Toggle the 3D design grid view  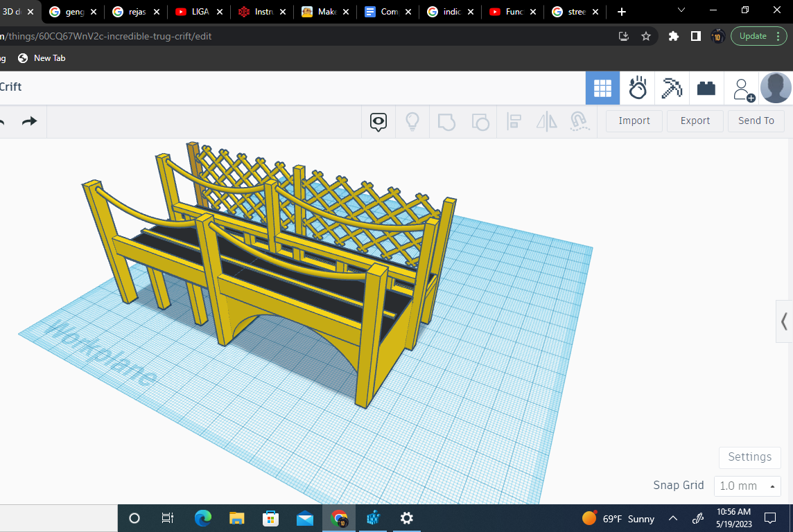pyautogui.click(x=602, y=88)
